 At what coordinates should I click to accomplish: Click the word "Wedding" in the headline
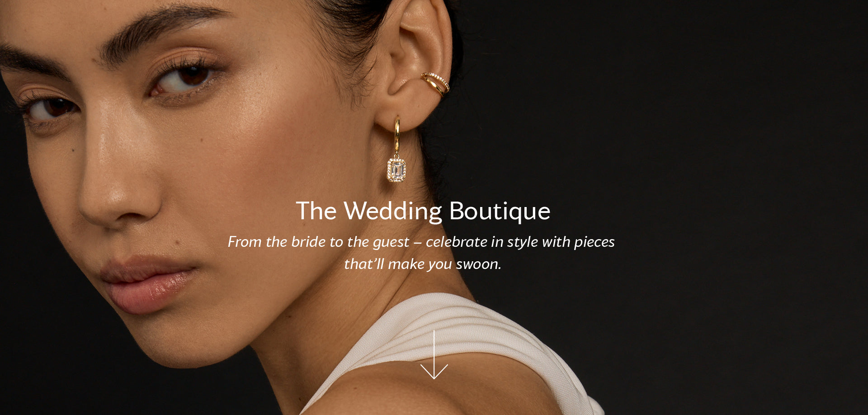(393, 212)
